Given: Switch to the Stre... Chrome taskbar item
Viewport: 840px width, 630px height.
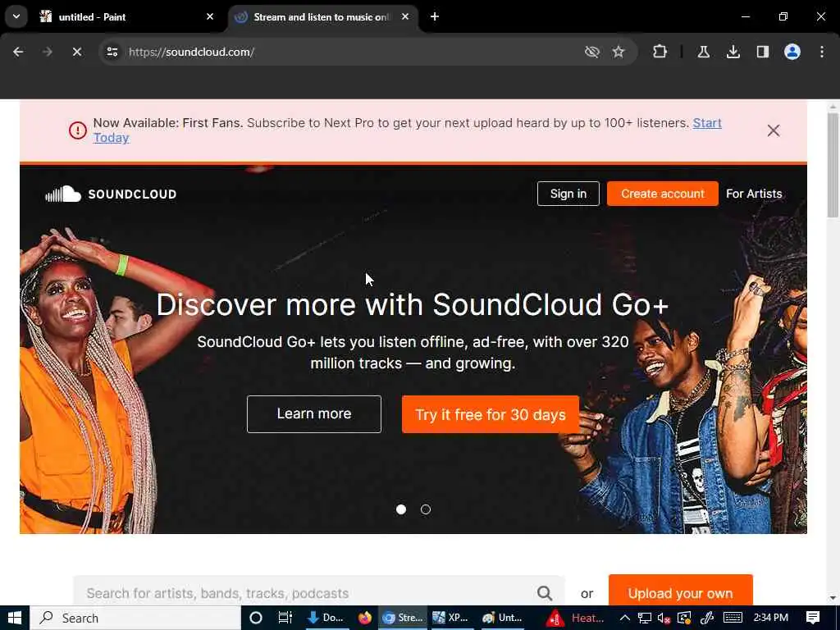Looking at the screenshot, I should (x=403, y=618).
